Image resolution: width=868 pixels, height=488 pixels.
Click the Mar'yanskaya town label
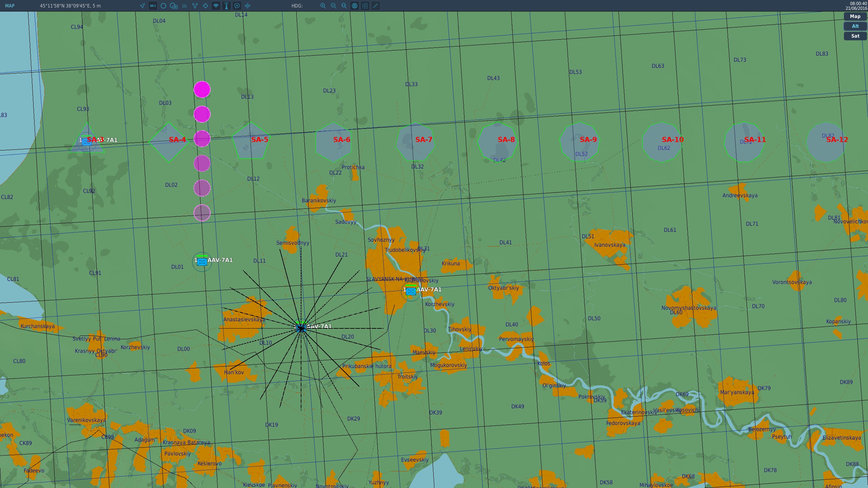(x=737, y=392)
